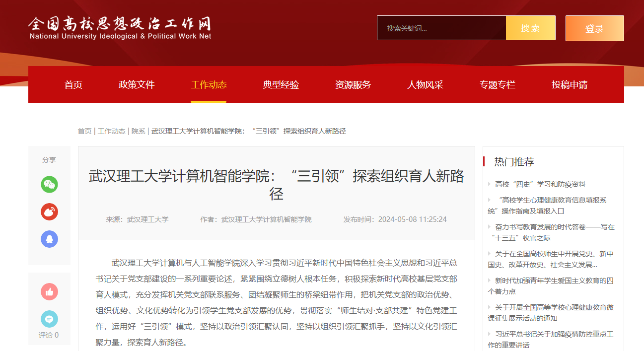
Task: Click the thumbs-up like icon
Action: [49, 292]
